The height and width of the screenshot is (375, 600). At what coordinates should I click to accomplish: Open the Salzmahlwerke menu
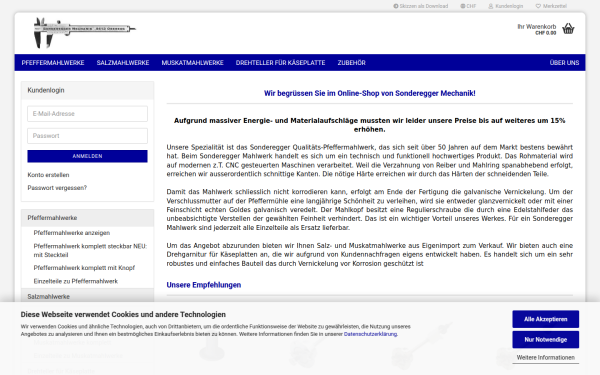pos(123,63)
